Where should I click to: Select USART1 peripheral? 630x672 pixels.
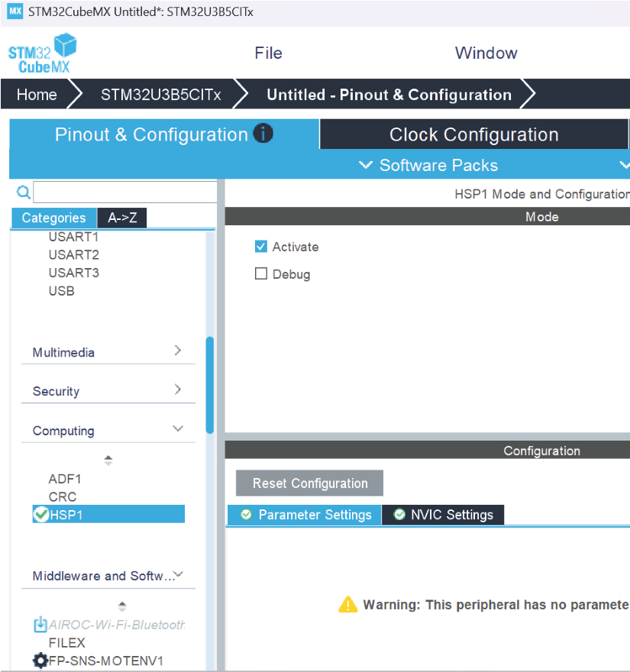point(74,237)
